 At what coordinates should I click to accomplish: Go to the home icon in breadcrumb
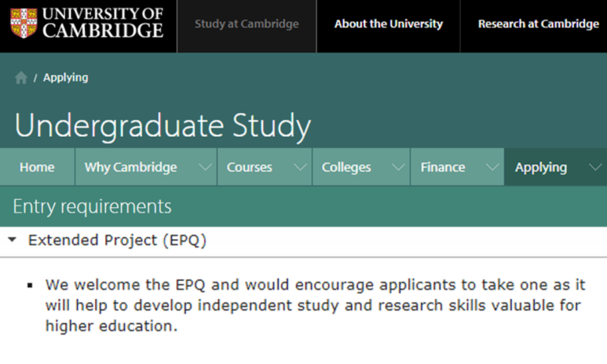(x=21, y=78)
